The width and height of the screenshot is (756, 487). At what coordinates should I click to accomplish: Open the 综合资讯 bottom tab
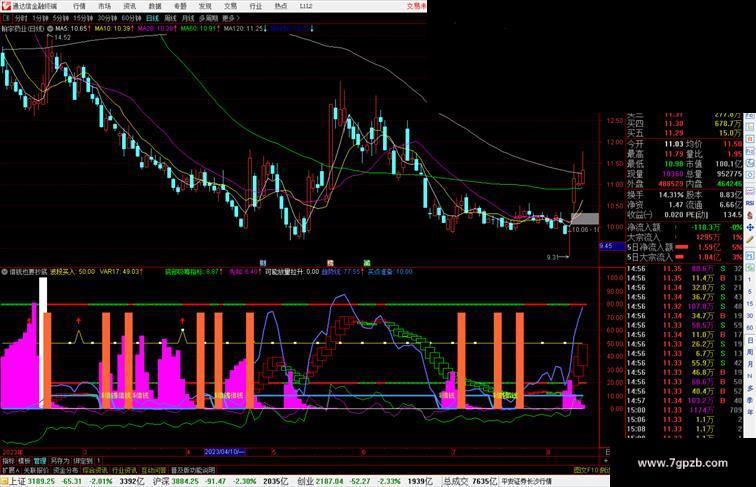tap(95, 470)
